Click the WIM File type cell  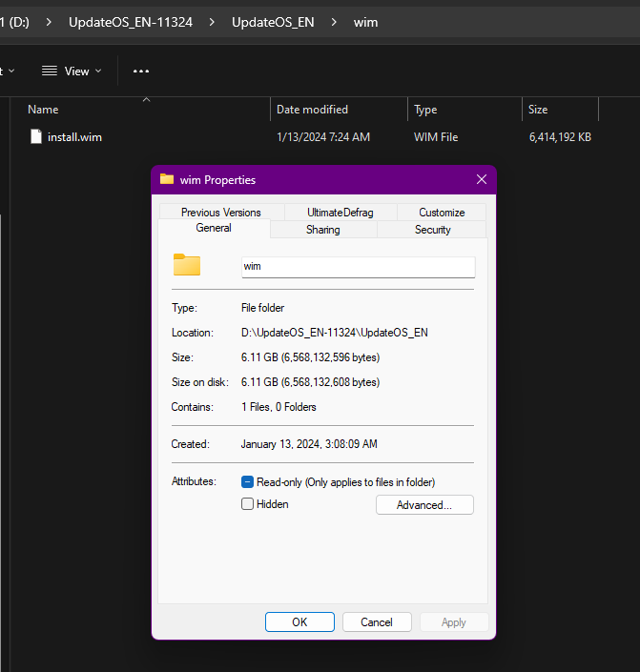pyautogui.click(x=436, y=137)
